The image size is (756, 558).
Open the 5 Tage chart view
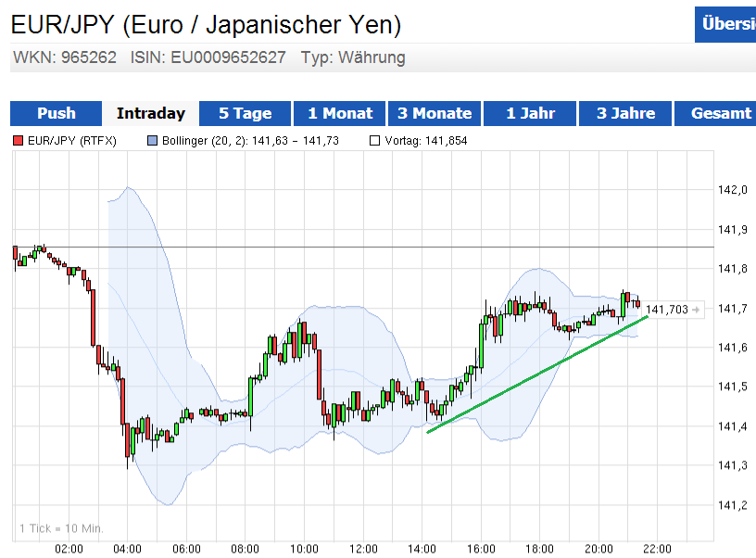245,114
